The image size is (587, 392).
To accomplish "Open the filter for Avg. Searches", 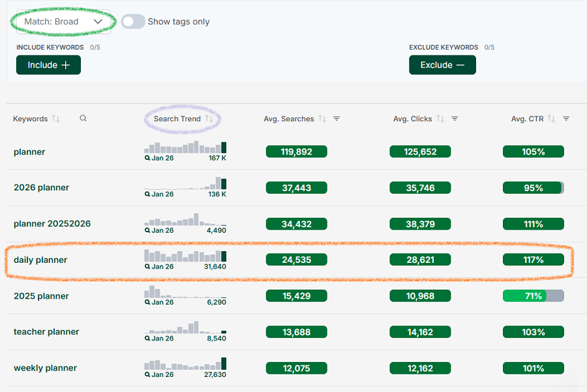I will pyautogui.click(x=337, y=119).
